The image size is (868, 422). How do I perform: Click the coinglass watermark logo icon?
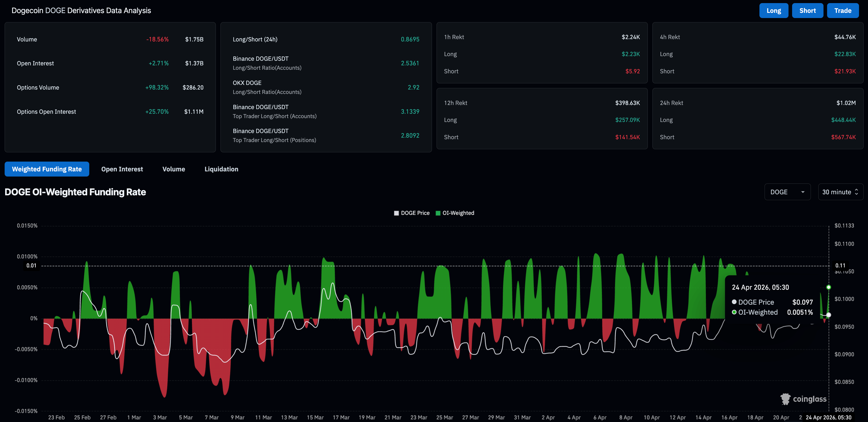point(785,399)
